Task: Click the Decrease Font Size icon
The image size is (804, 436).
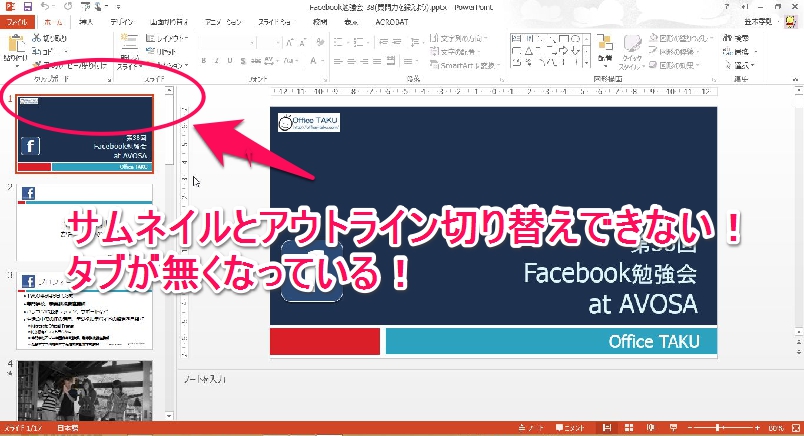Action: pos(304,43)
